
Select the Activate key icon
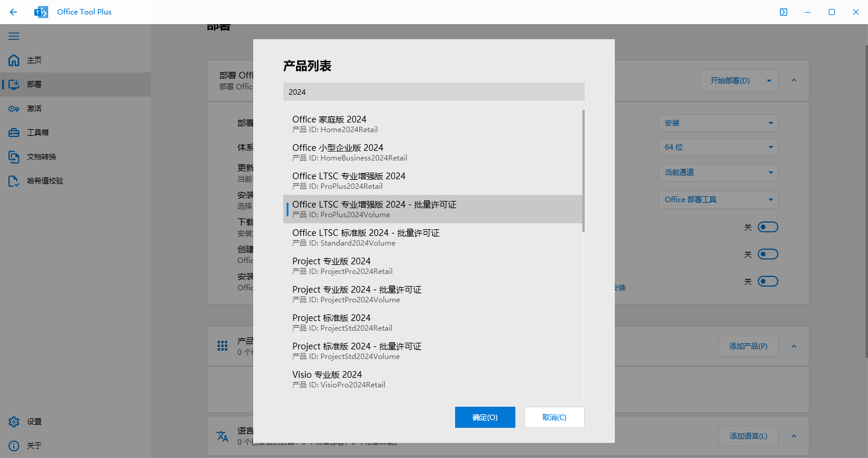coord(14,109)
